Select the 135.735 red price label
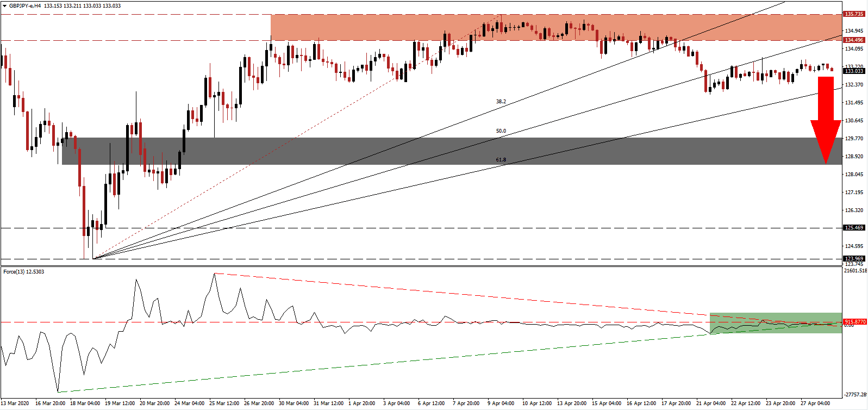 click(x=854, y=14)
